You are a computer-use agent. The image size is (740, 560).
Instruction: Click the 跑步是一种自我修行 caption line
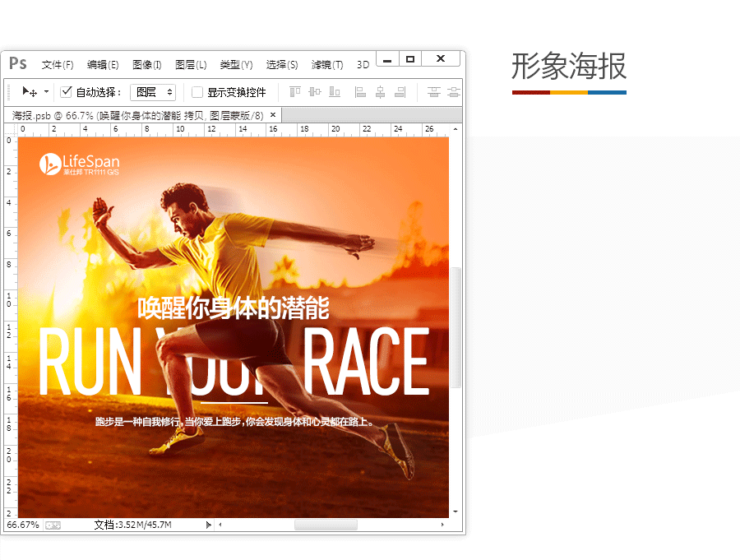234,422
